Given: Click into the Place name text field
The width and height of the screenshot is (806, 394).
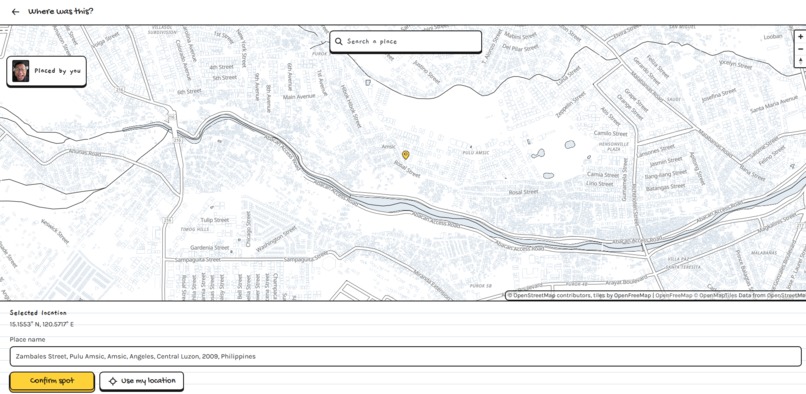Looking at the screenshot, I should (x=406, y=356).
